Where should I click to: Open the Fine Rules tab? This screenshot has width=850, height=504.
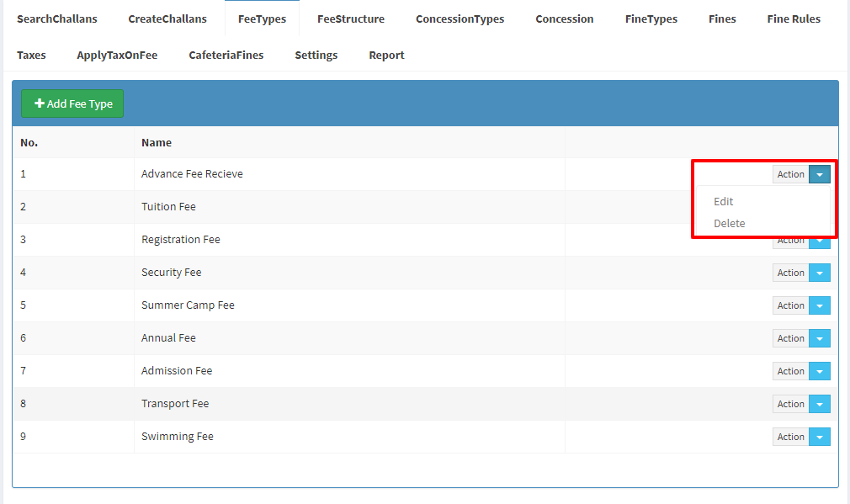(x=794, y=19)
